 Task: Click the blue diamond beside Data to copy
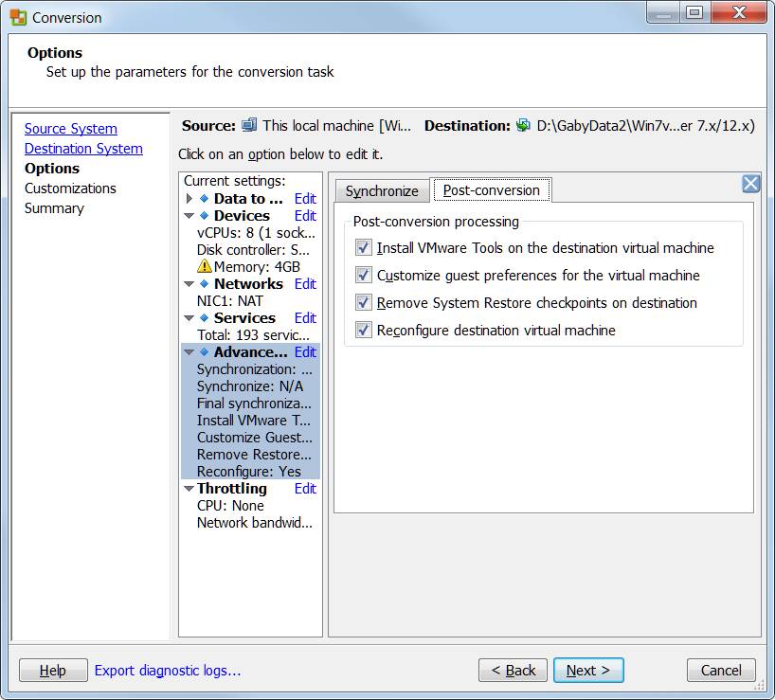[204, 199]
